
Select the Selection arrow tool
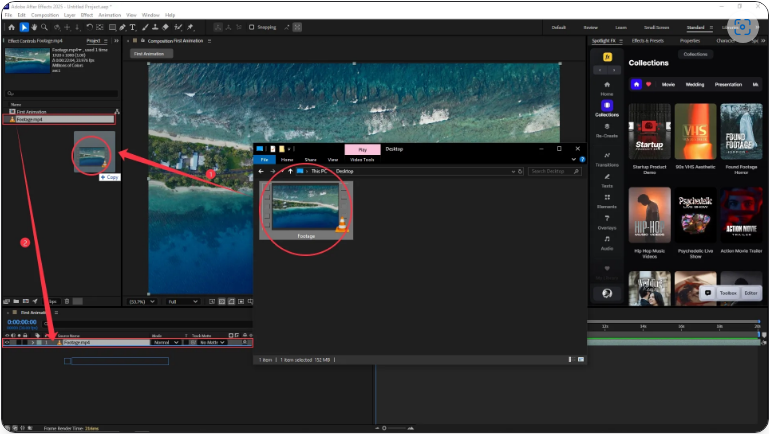pyautogui.click(x=24, y=27)
